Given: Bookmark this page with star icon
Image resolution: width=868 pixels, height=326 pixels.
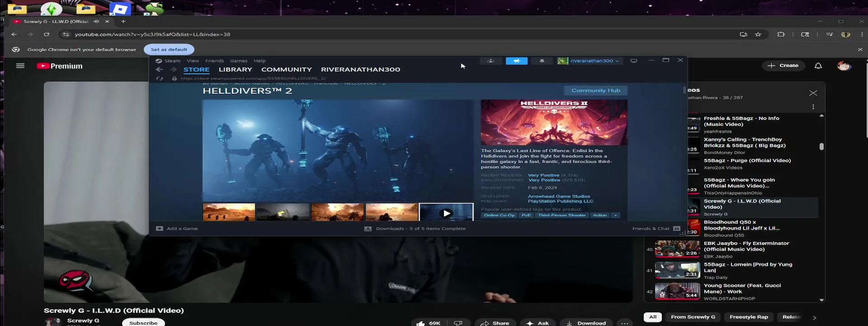Looking at the screenshot, I should pyautogui.click(x=758, y=34).
